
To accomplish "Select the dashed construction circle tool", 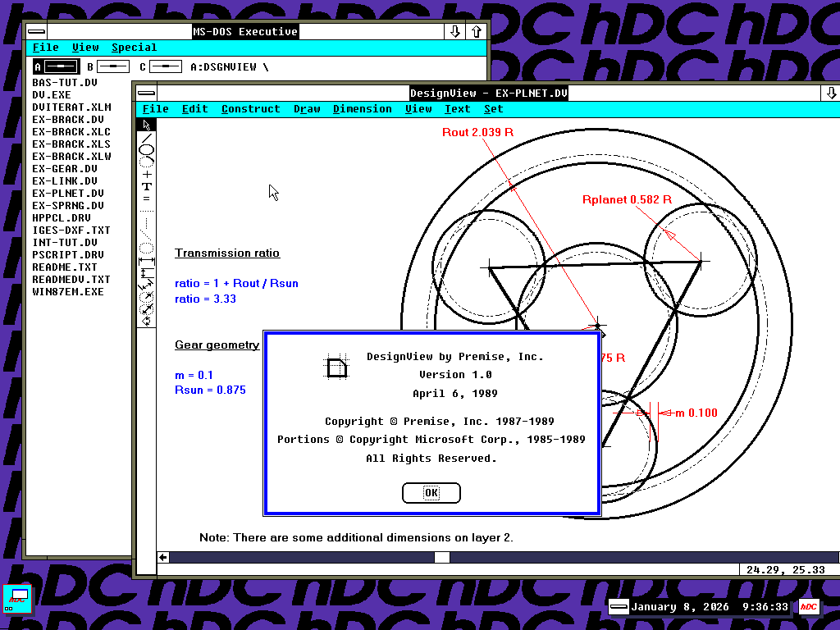I will click(x=147, y=248).
